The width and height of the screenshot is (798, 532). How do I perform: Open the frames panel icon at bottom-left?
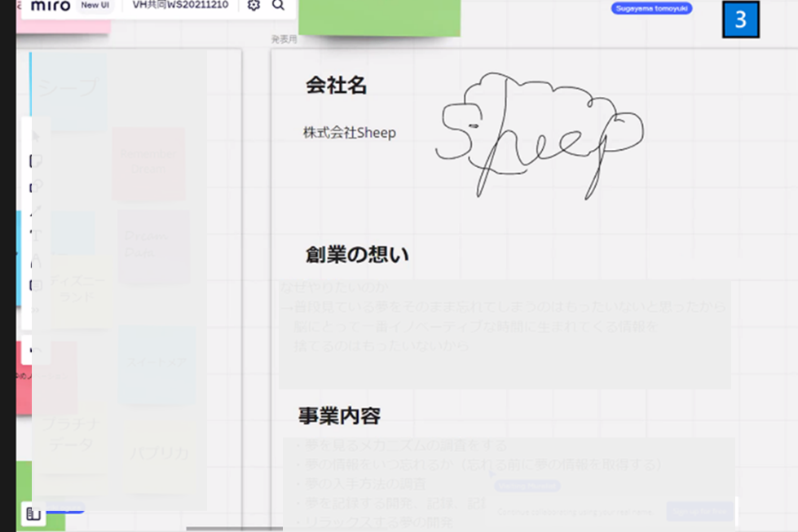coord(33,514)
